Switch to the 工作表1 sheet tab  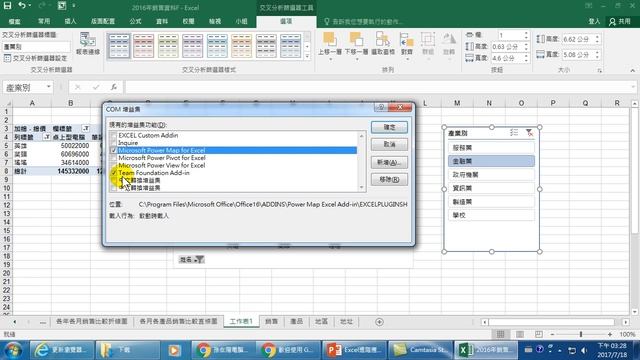[x=241, y=322]
